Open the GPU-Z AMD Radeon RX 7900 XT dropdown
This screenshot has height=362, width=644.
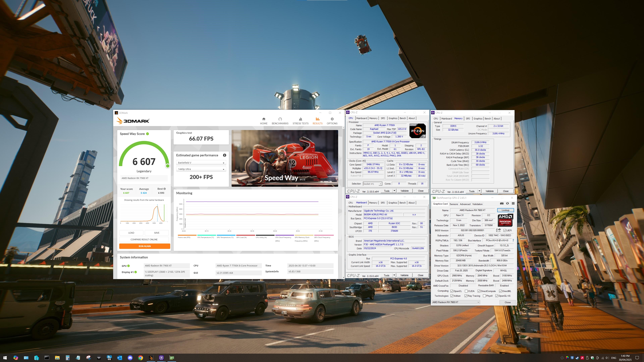(x=456, y=302)
